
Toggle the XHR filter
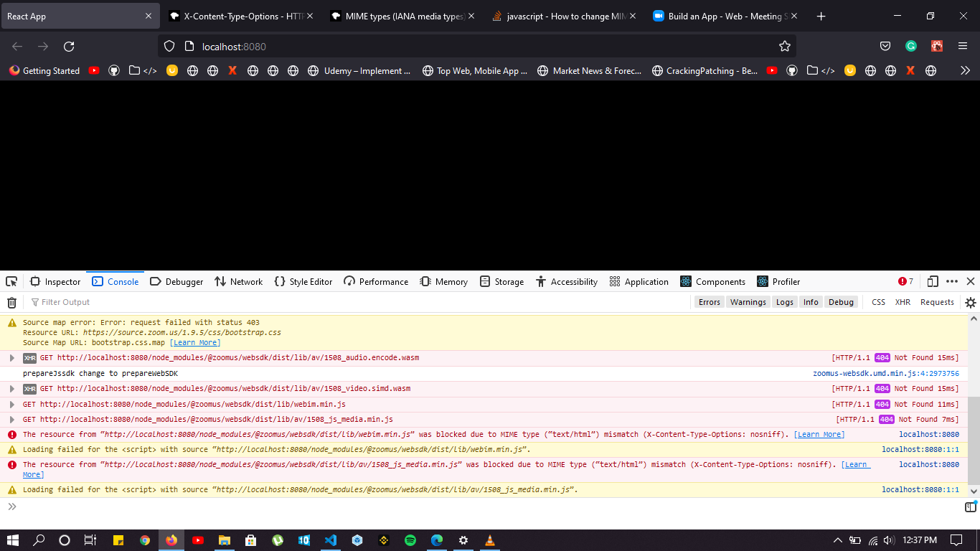[903, 302]
